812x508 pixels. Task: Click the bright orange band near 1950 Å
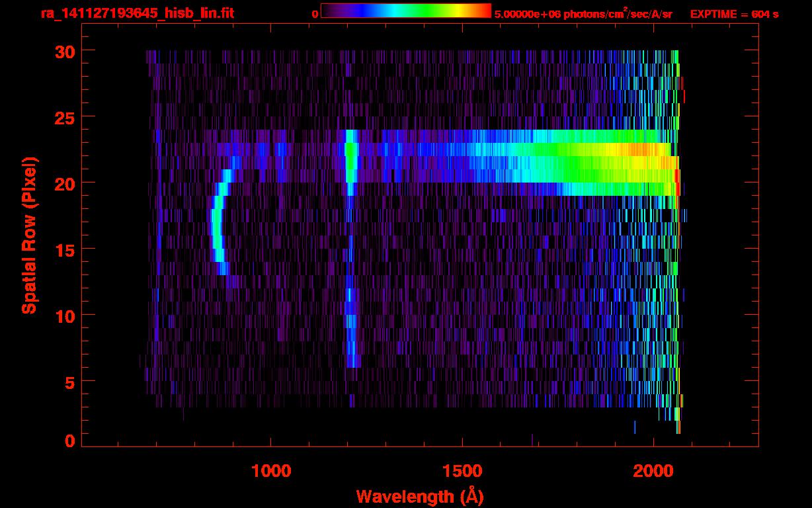(638, 149)
